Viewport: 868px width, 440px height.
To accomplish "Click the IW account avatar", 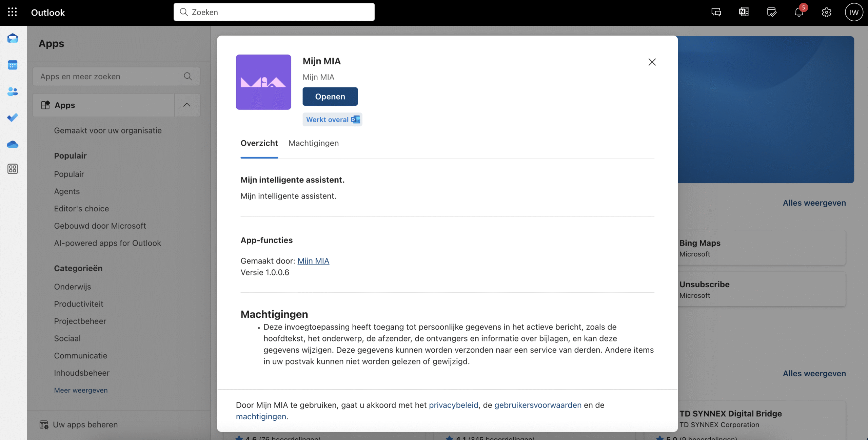I will [854, 12].
